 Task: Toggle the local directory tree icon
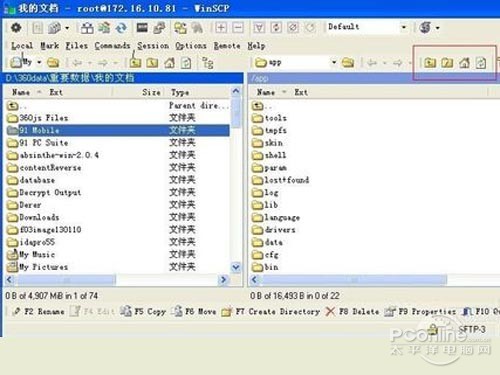click(x=208, y=63)
